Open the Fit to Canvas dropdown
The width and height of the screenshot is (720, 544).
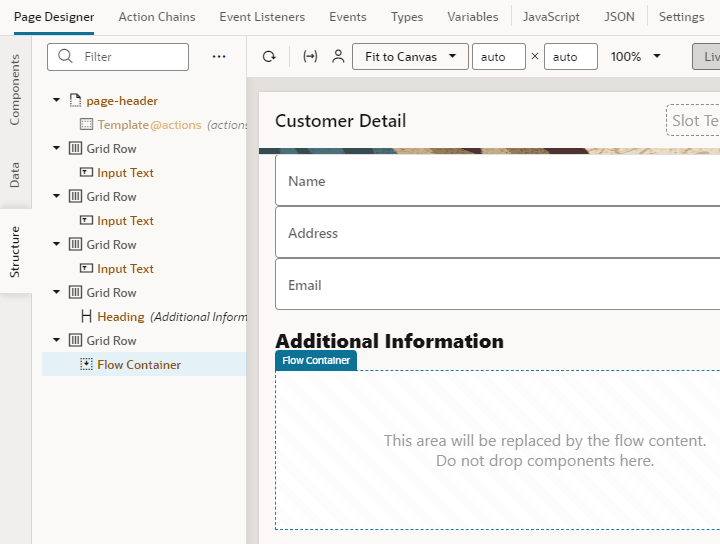[410, 57]
